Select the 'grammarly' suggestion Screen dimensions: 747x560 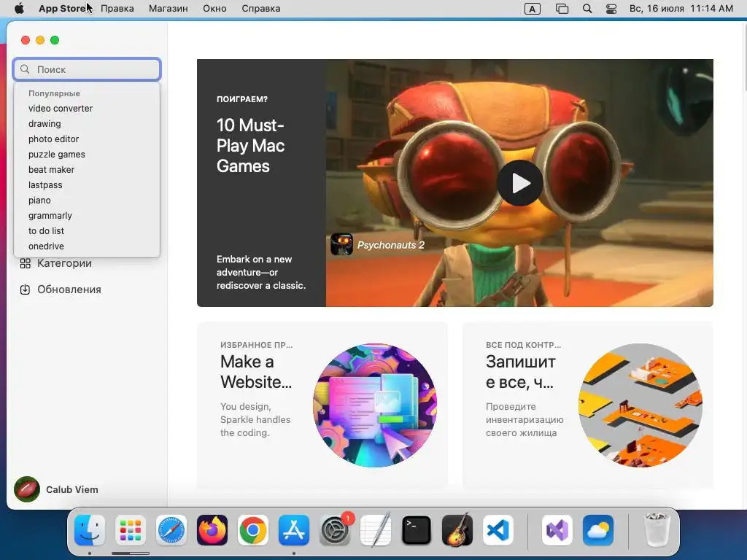click(x=87, y=215)
